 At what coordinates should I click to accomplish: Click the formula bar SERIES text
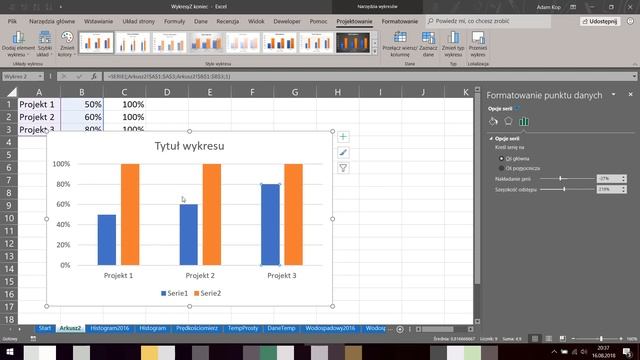169,76
